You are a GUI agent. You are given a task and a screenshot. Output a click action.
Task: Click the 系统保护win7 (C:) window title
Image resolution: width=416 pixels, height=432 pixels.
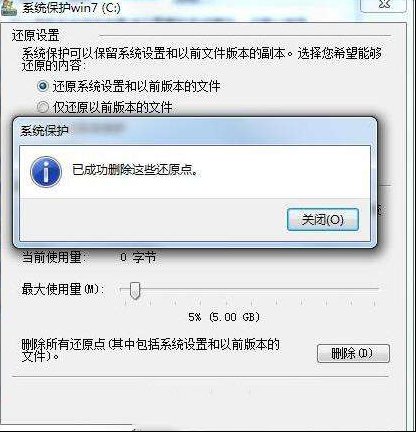(x=71, y=8)
